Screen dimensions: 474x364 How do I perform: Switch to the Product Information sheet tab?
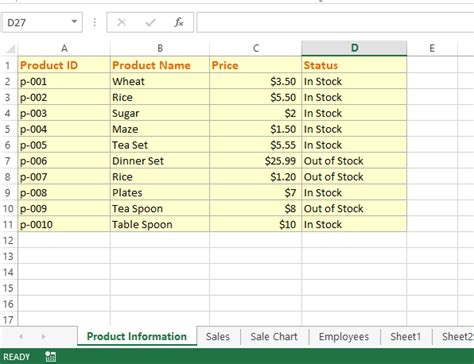(x=137, y=336)
